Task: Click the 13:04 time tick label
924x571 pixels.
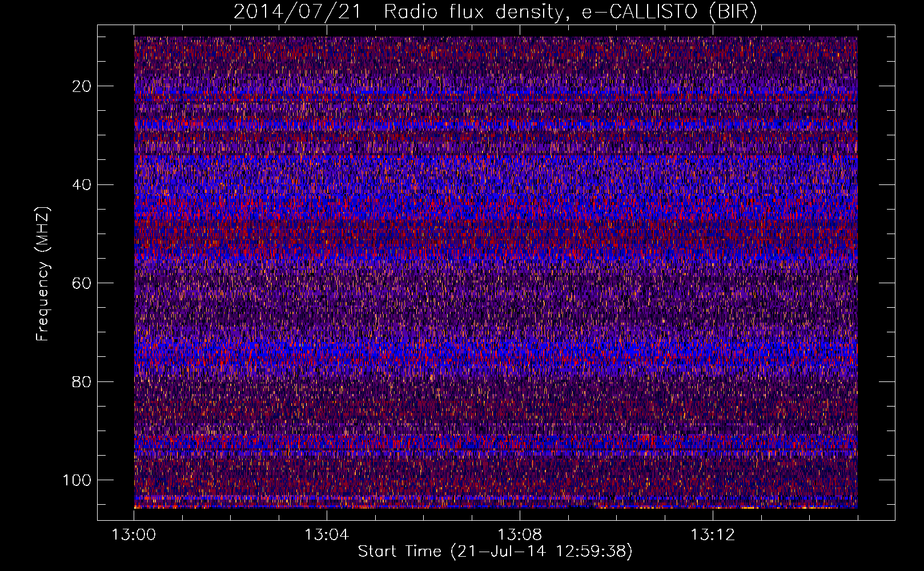Action: tap(327, 535)
